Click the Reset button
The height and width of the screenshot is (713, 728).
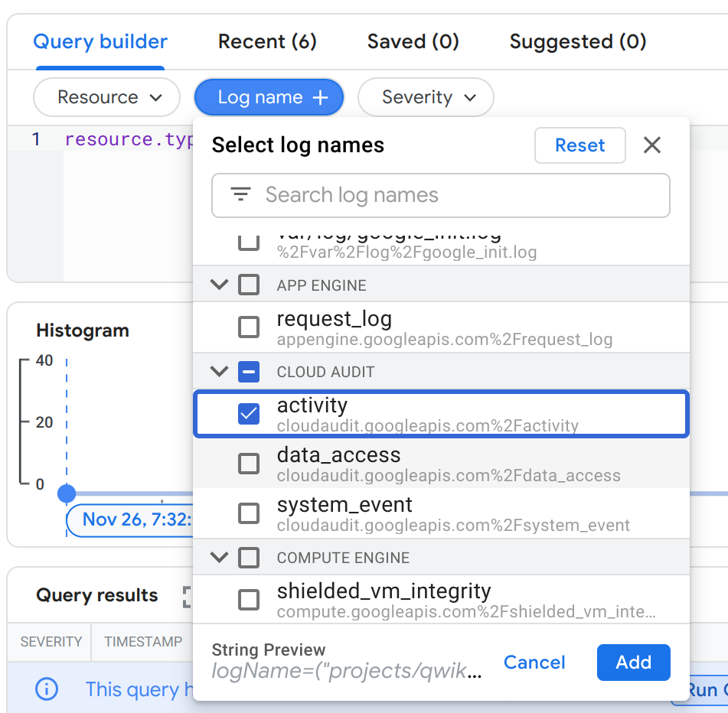click(579, 145)
